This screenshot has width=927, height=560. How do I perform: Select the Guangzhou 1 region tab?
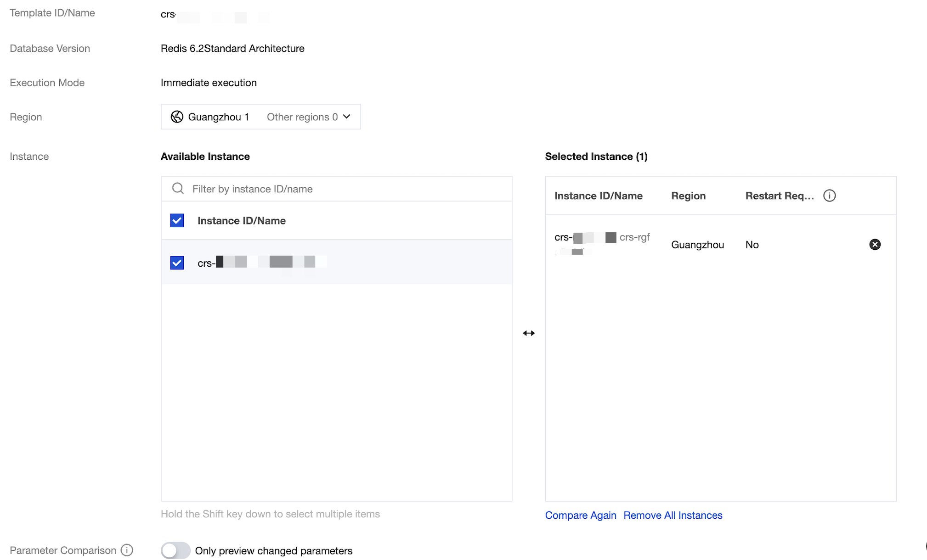pyautogui.click(x=218, y=117)
